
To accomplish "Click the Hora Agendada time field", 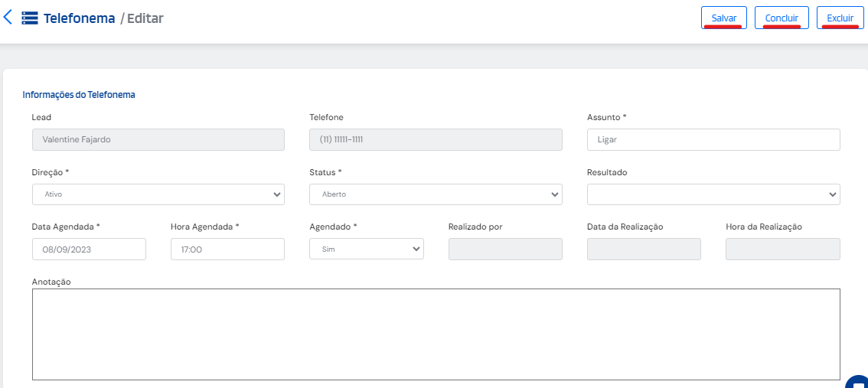I will [x=227, y=249].
